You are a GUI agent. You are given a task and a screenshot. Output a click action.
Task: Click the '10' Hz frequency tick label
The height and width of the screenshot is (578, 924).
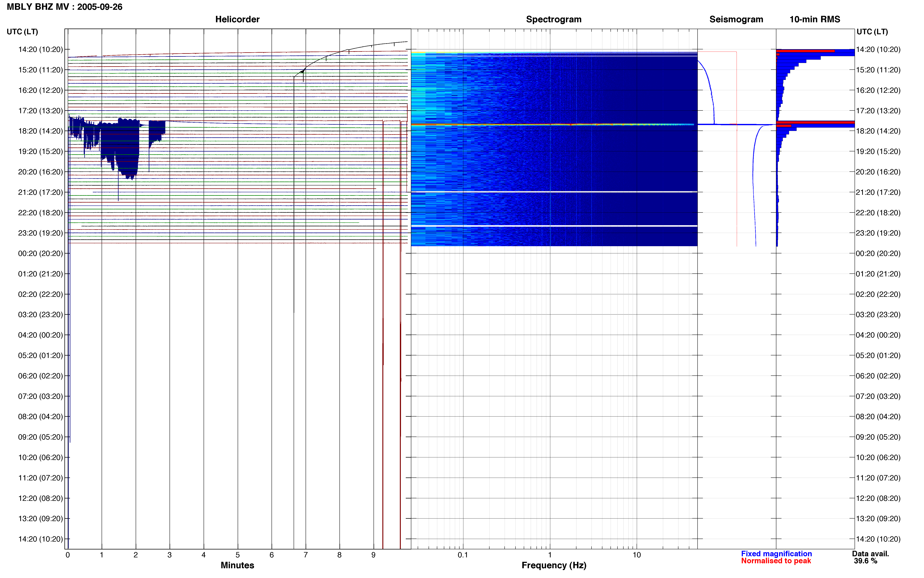pos(637,555)
